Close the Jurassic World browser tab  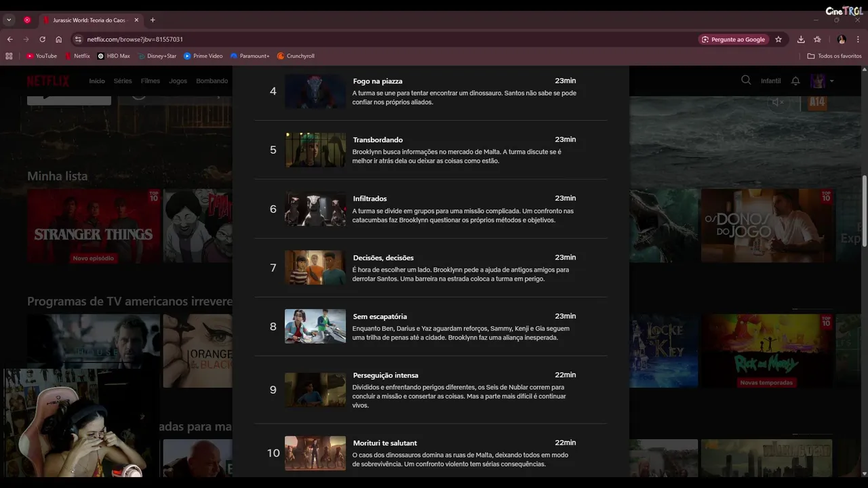pos(136,20)
